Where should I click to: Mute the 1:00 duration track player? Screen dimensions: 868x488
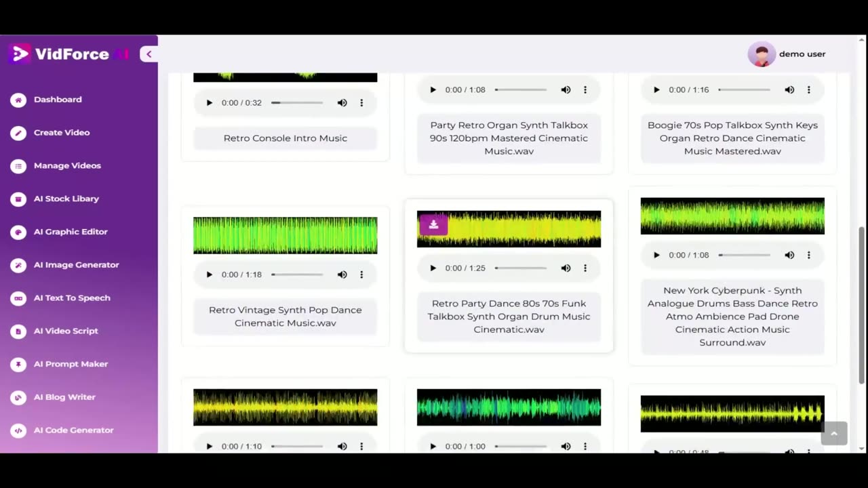pos(566,447)
